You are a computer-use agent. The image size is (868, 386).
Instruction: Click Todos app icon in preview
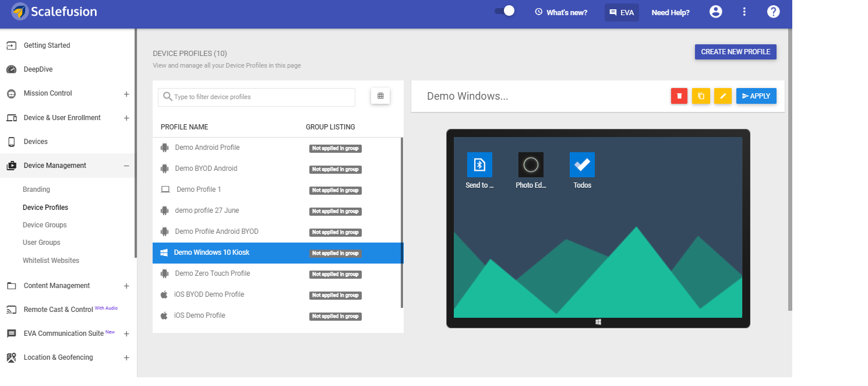click(582, 164)
